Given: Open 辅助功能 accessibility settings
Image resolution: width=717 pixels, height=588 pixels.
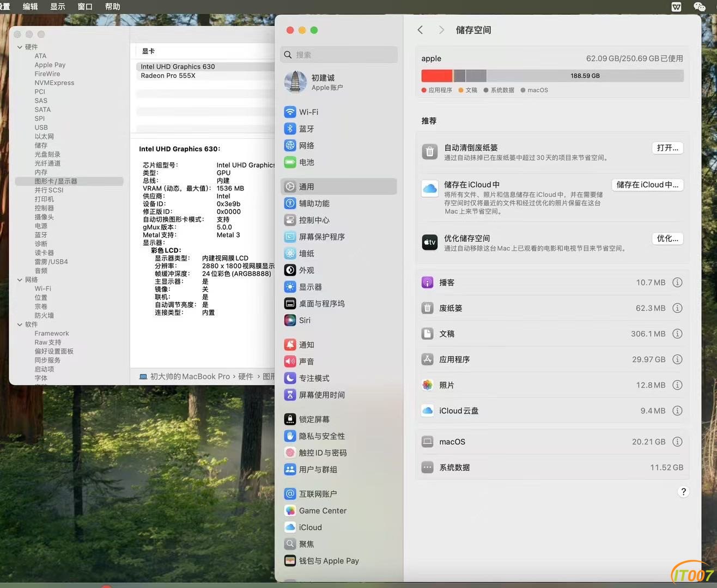Looking at the screenshot, I should [339, 204].
